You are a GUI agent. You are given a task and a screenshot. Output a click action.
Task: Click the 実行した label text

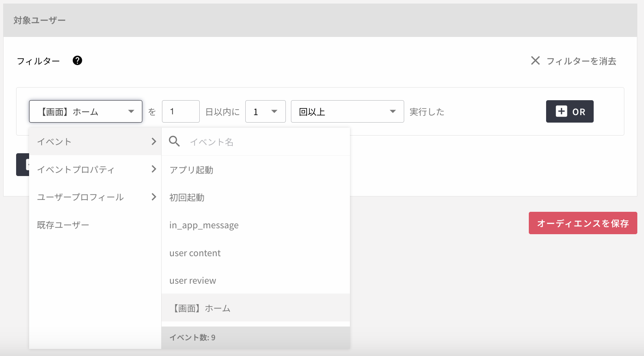[x=427, y=112]
